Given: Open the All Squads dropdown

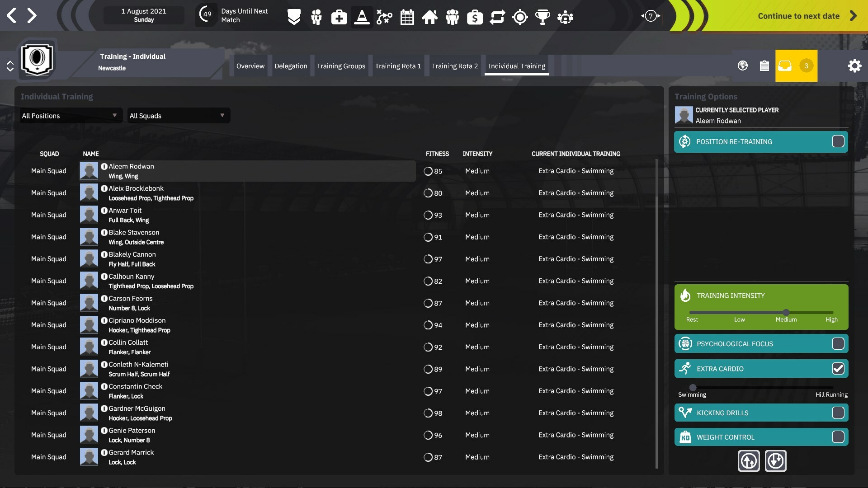Looking at the screenshot, I should coord(178,116).
